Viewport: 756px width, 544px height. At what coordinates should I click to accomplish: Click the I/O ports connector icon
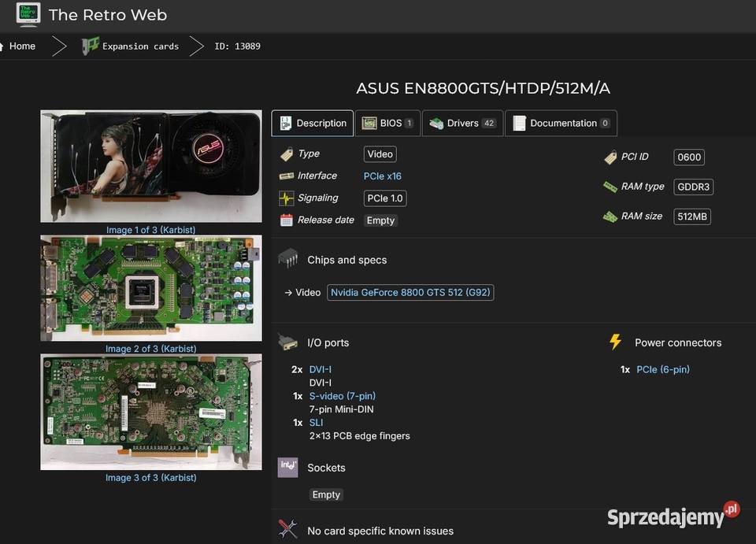288,342
